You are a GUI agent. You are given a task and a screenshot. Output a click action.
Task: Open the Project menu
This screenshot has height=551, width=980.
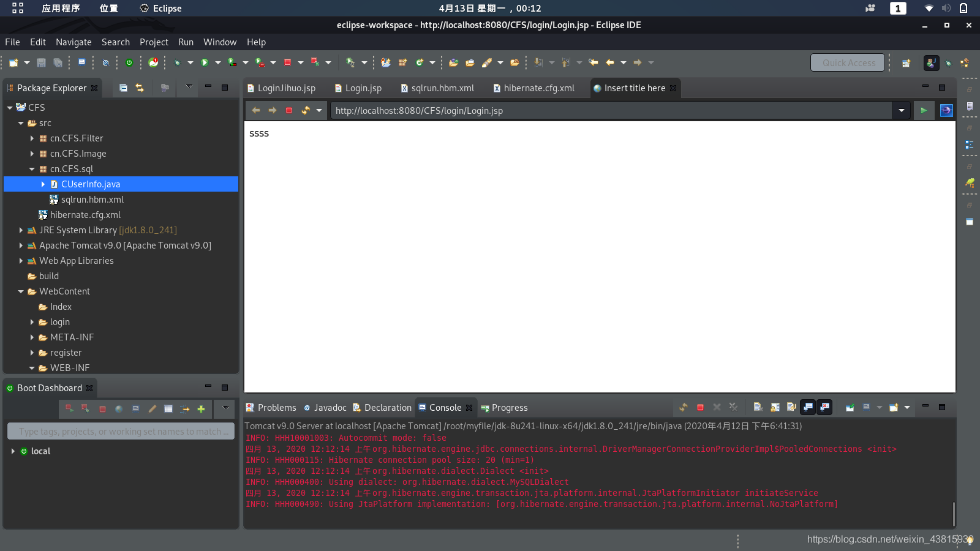click(x=154, y=42)
